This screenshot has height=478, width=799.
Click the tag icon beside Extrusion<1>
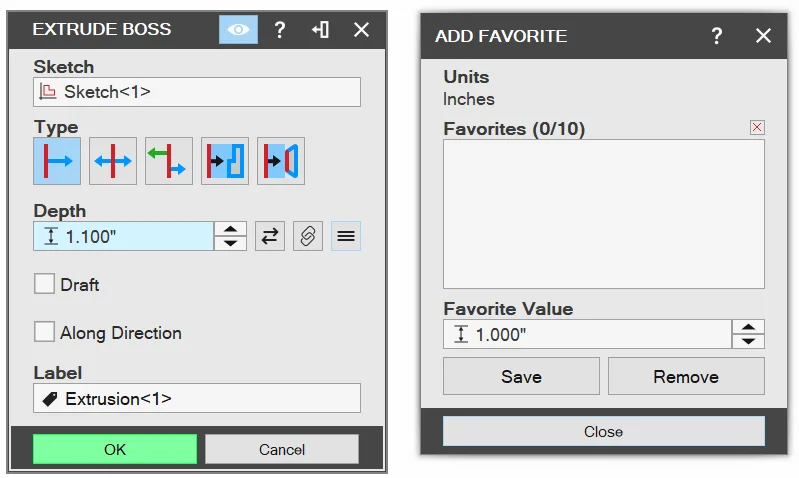50,399
